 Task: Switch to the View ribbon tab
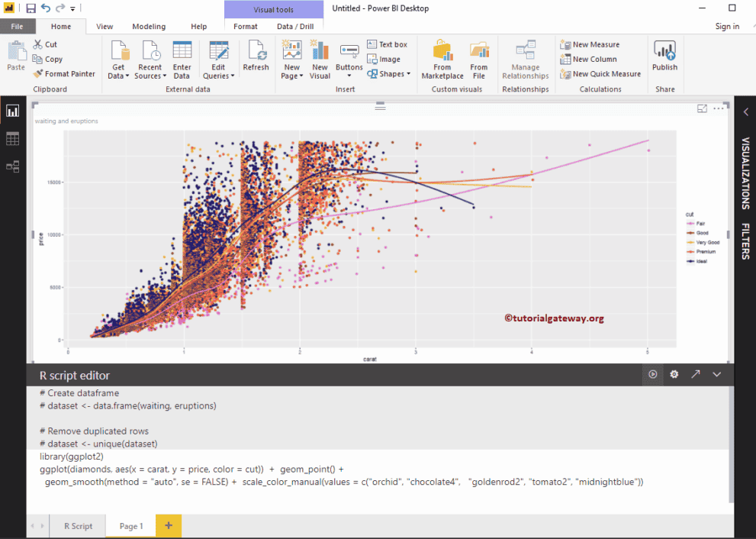(105, 25)
